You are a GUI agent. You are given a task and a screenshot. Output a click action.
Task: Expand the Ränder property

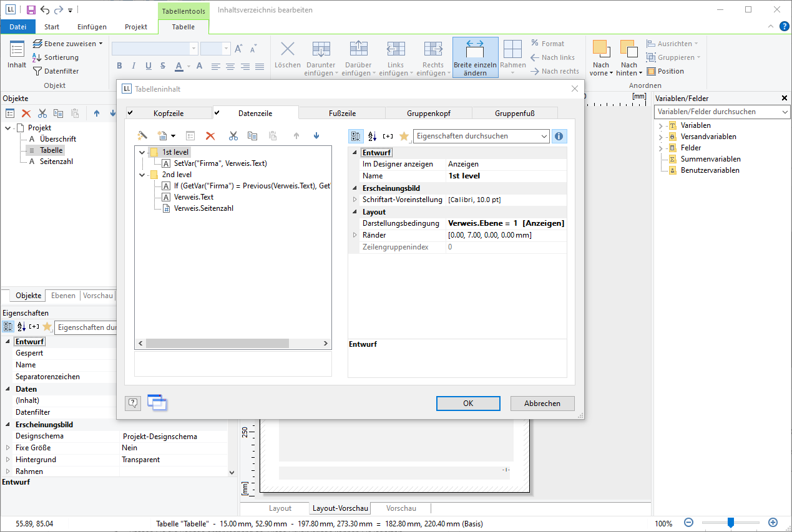(x=355, y=235)
